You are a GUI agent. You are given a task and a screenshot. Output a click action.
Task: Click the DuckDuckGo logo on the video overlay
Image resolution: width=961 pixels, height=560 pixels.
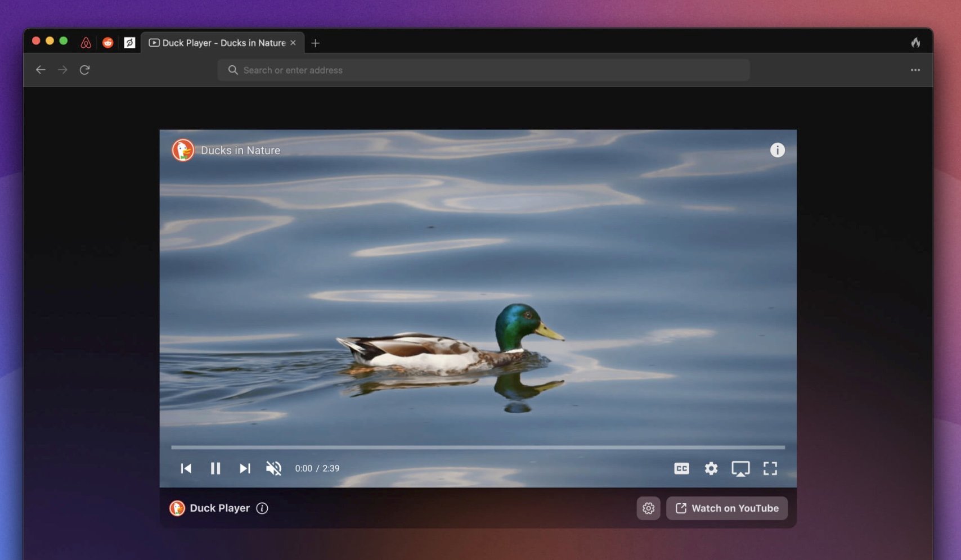pos(182,150)
